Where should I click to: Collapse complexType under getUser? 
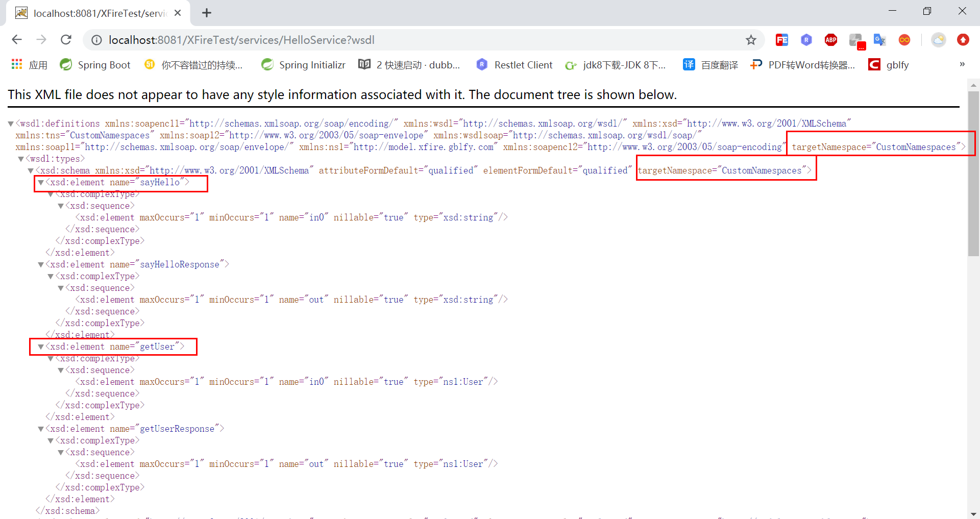click(51, 359)
